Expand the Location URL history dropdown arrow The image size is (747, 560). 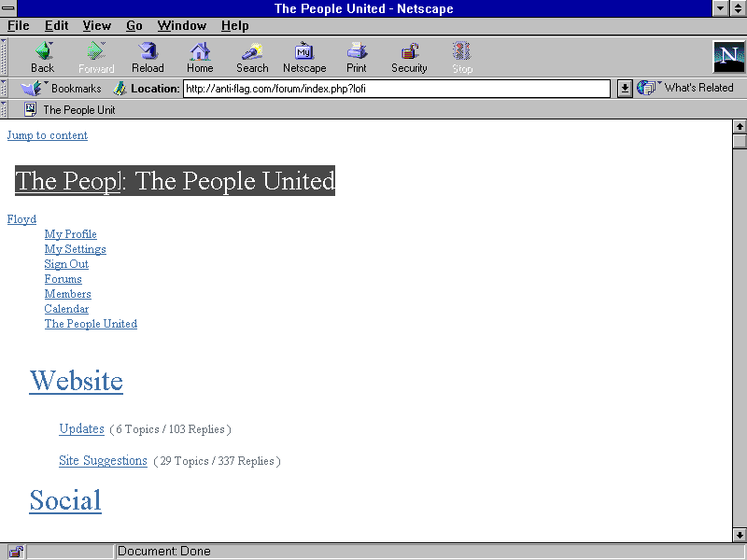[x=626, y=89]
